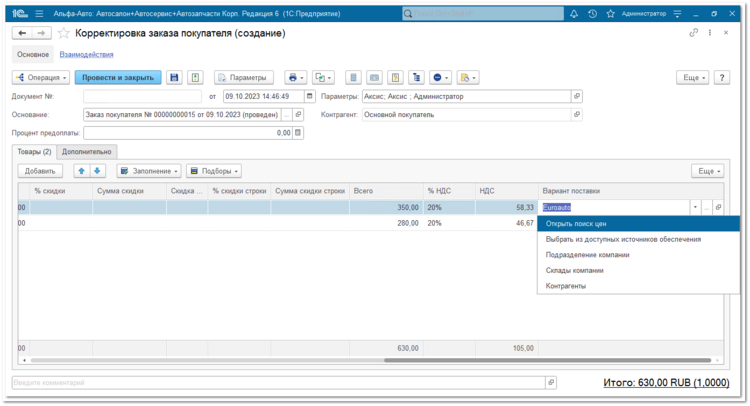The image size is (750, 406).
Task: Expand the print dropdown
Action: [297, 77]
